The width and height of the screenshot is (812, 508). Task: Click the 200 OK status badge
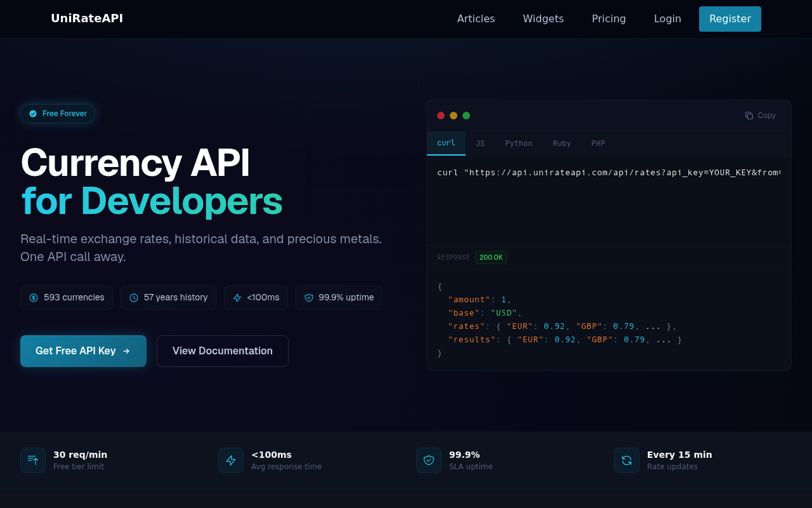tap(491, 257)
